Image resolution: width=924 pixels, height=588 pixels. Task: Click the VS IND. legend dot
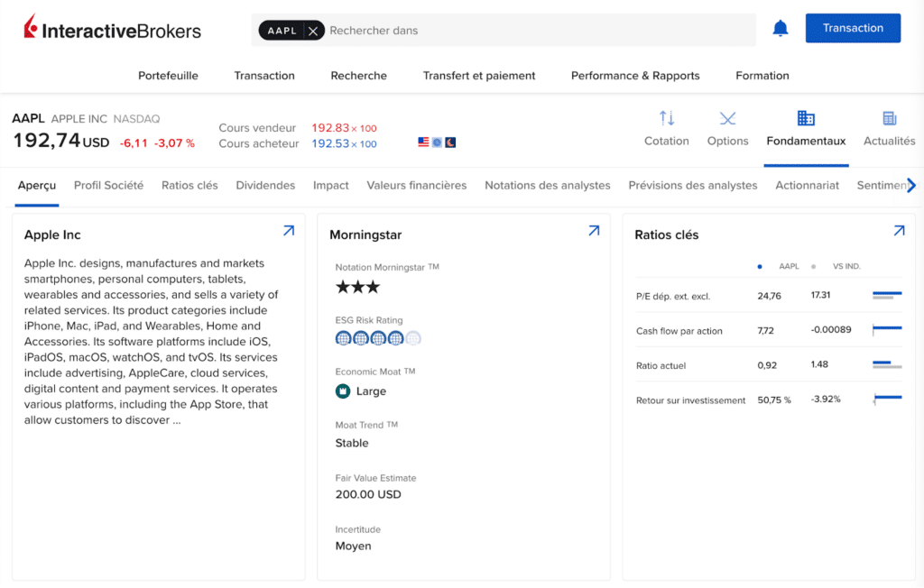point(813,267)
